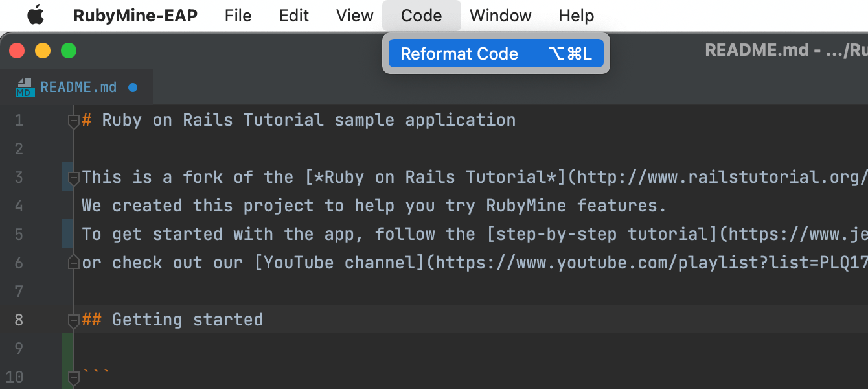This screenshot has height=389, width=868.
Task: Collapse the Getting started section fold
Action: [x=74, y=320]
